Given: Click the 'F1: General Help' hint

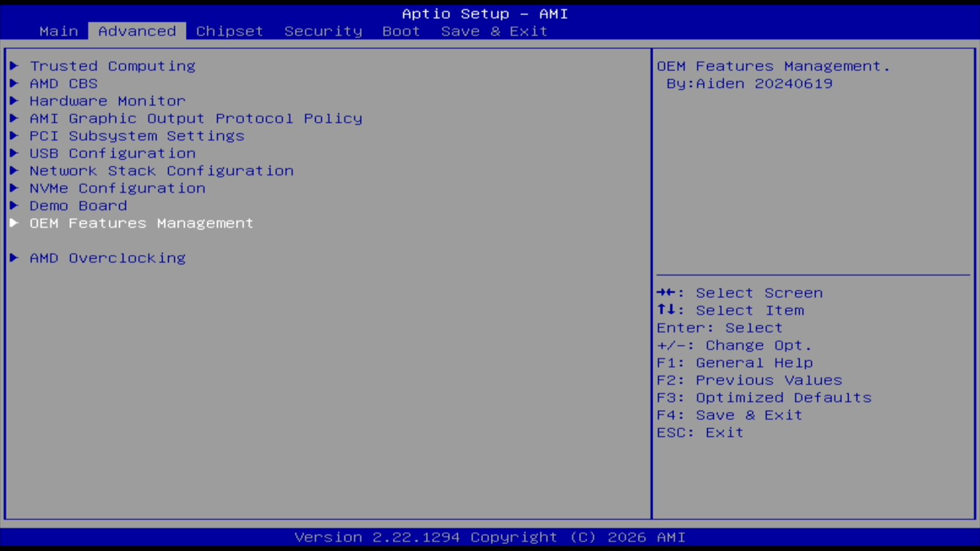Looking at the screenshot, I should point(735,363).
